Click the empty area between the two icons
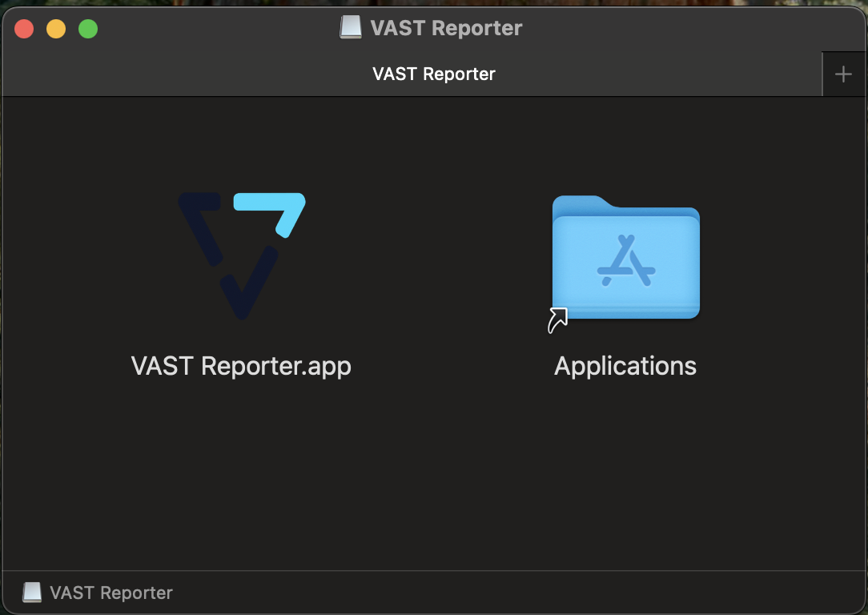The height and width of the screenshot is (615, 868). (x=434, y=264)
